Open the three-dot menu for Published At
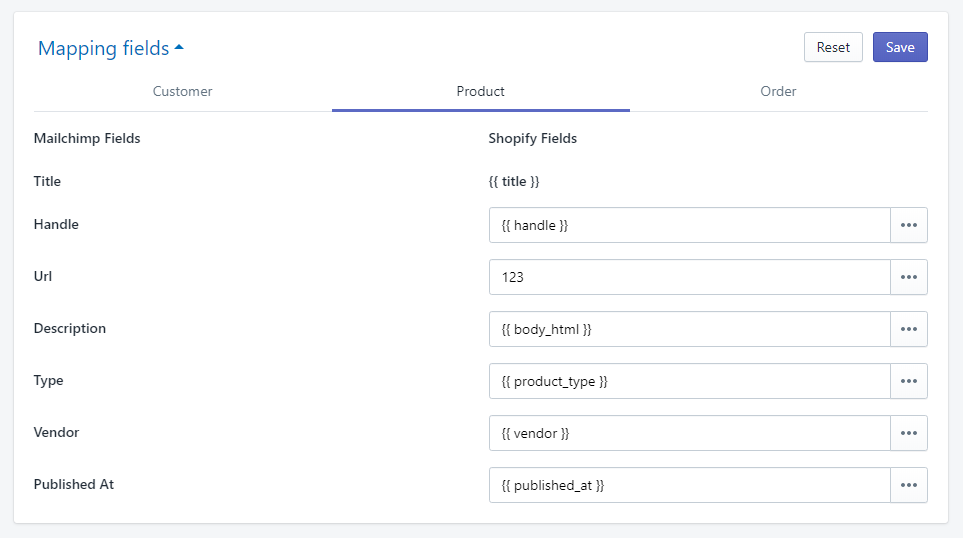963x538 pixels. (x=908, y=485)
